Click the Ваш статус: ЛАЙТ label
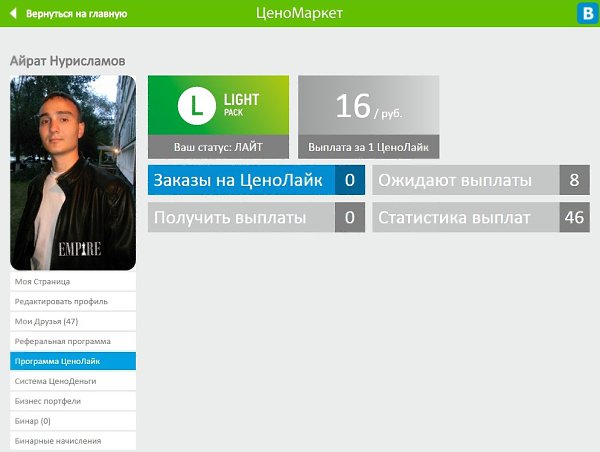The width and height of the screenshot is (600, 452). coord(218,147)
